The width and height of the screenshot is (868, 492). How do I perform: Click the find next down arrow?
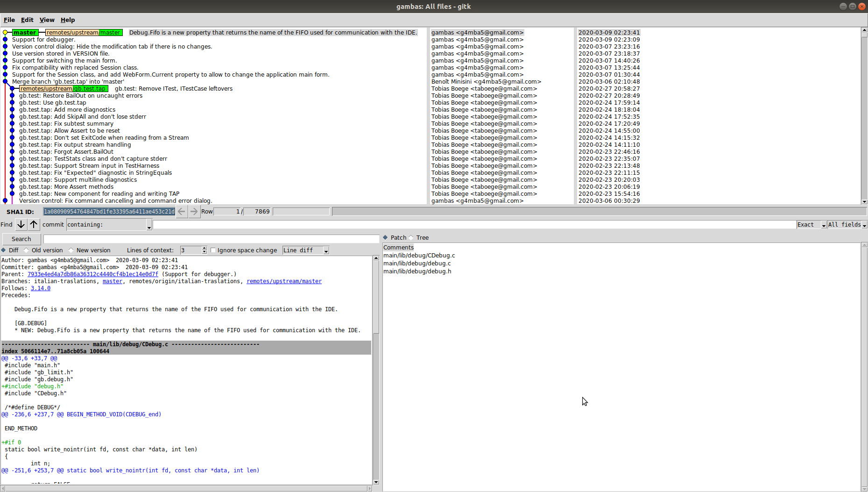coord(21,225)
